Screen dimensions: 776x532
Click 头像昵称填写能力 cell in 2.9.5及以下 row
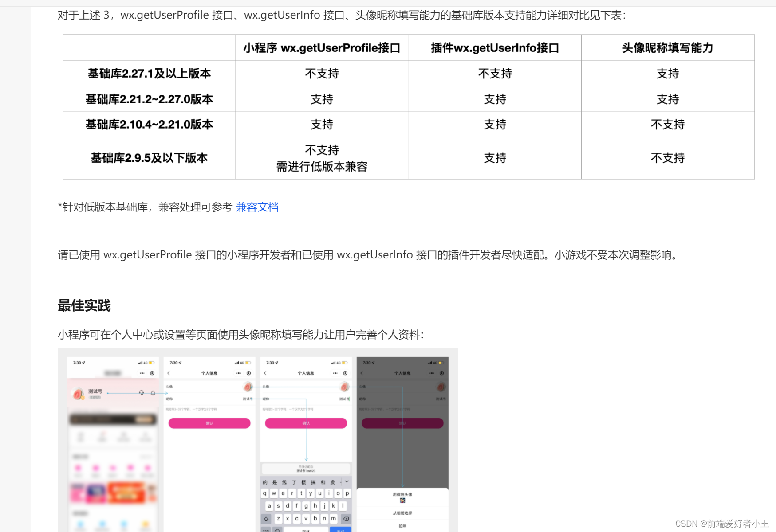click(x=668, y=158)
